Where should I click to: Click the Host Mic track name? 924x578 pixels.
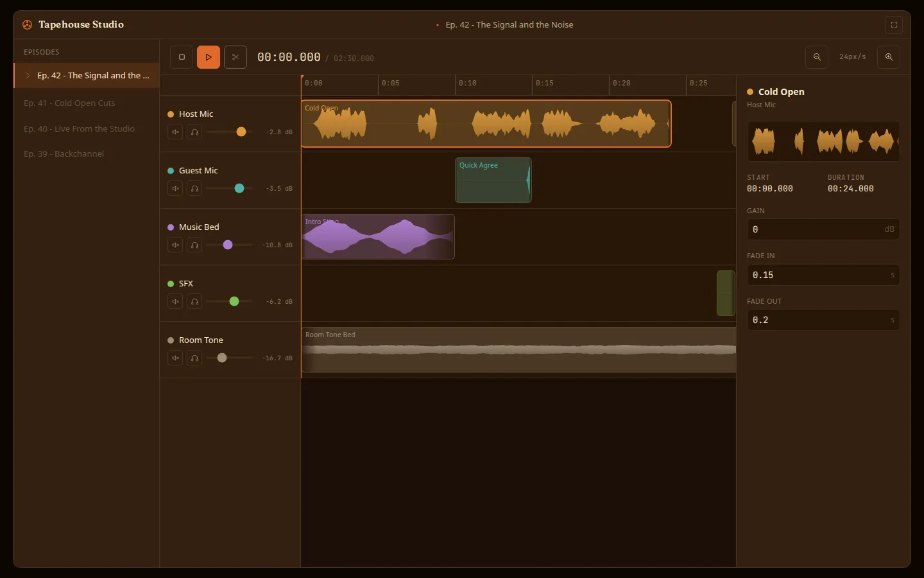coord(196,114)
